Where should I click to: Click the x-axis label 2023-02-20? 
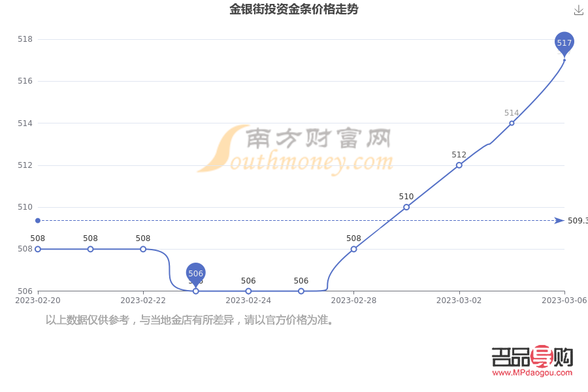click(x=37, y=301)
